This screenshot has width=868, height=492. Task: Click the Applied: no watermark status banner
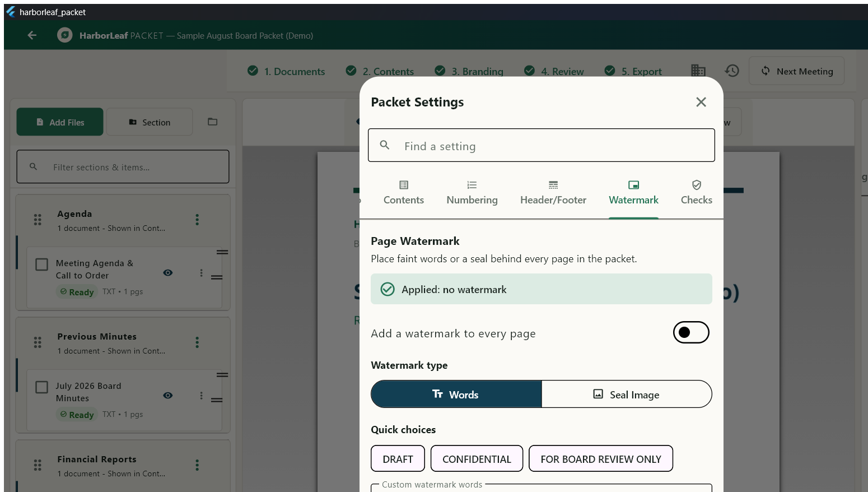pyautogui.click(x=541, y=289)
